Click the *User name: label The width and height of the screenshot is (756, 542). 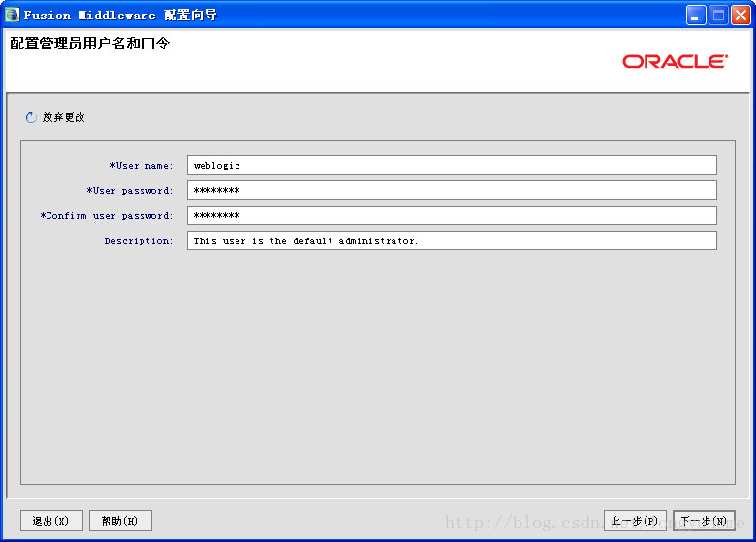(142, 166)
